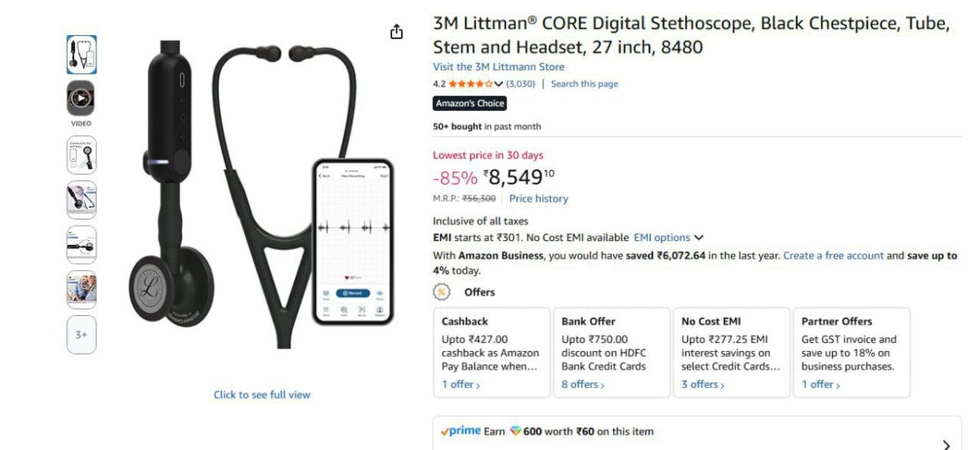Viewport: 980px width, 450px height.
Task: Click the Prime logo icon
Action: click(x=461, y=431)
